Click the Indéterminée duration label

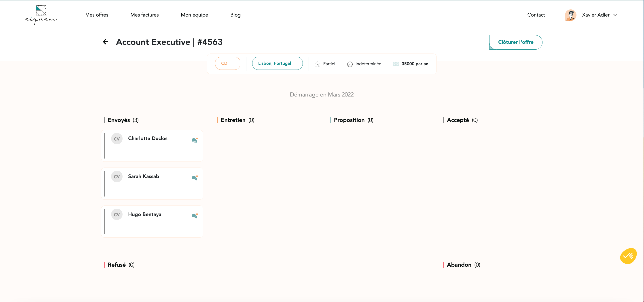point(368,64)
